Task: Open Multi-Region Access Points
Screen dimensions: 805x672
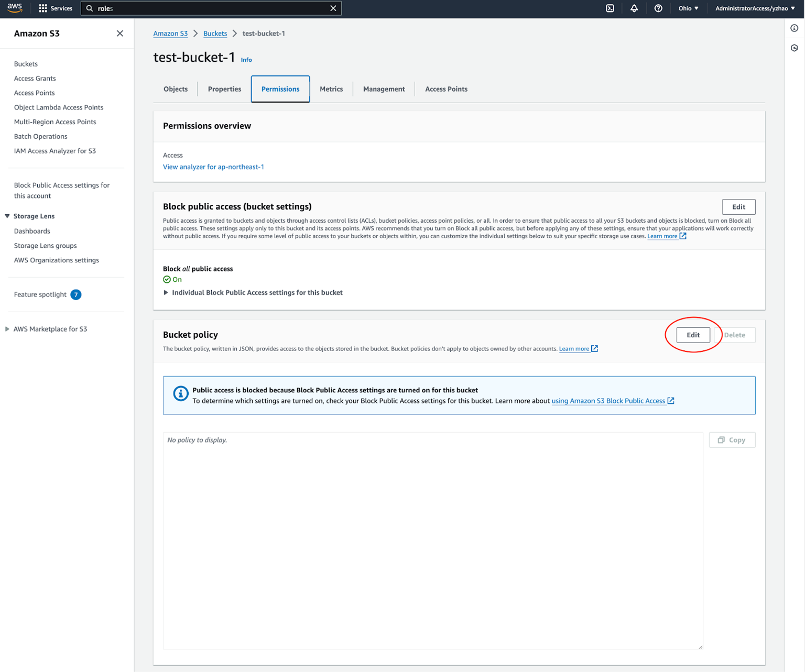Action: click(x=55, y=122)
